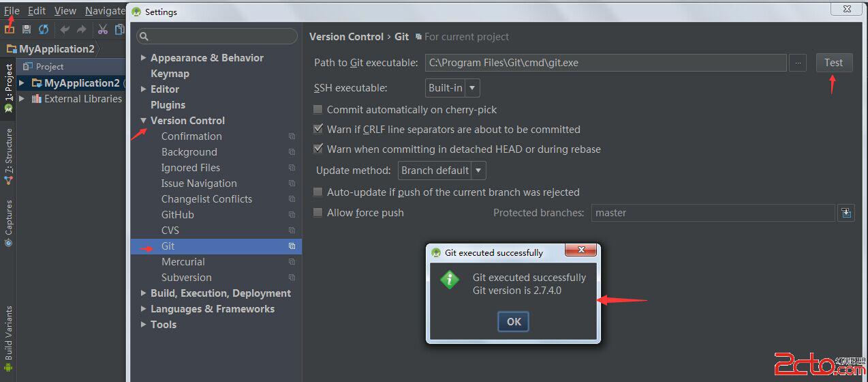Open the SSH executable Built-in dropdown
The height and width of the screenshot is (382, 868).
[453, 88]
